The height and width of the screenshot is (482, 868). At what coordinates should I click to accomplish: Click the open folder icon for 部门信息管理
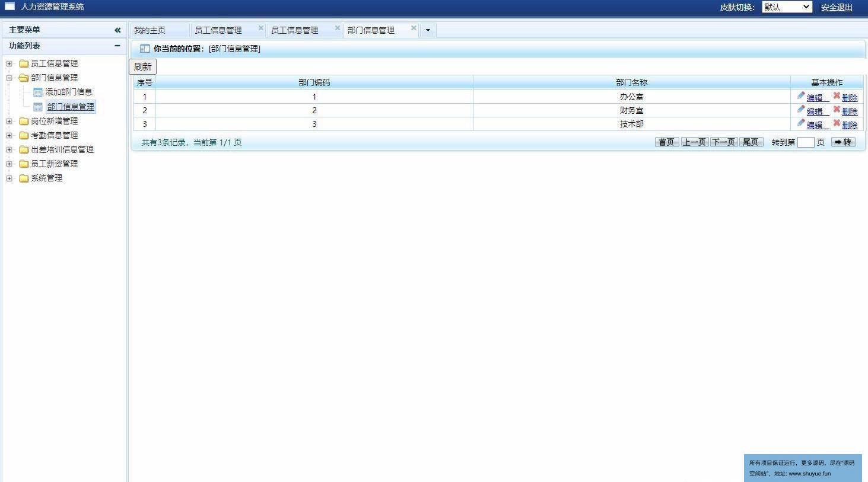pos(24,78)
